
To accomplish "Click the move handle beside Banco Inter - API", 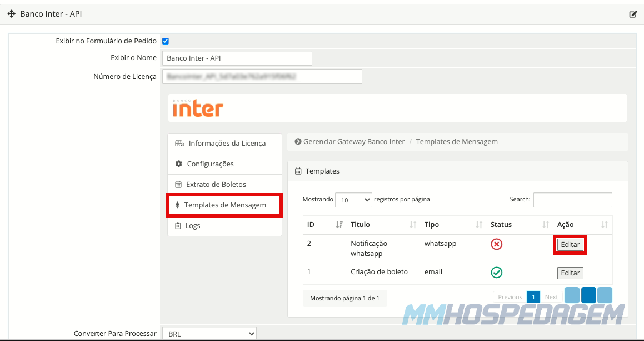I will pos(12,14).
